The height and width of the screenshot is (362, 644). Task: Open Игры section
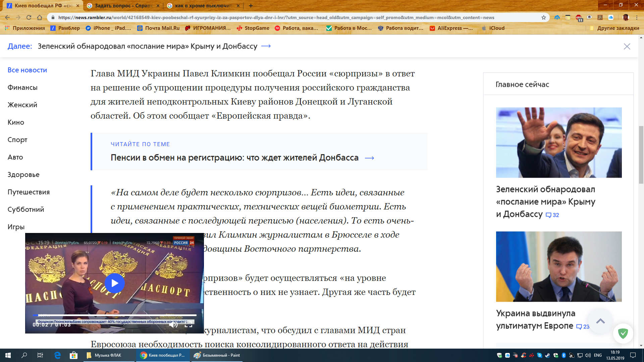point(16,227)
